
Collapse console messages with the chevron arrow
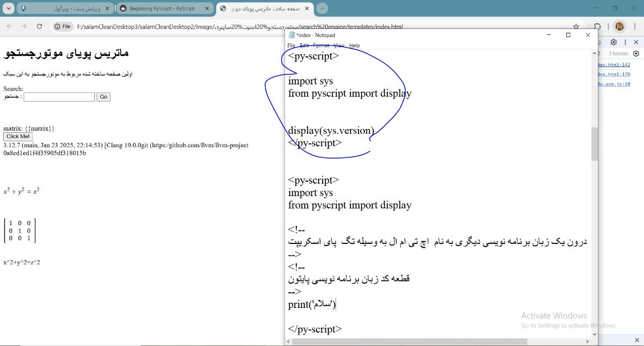pos(595,53)
